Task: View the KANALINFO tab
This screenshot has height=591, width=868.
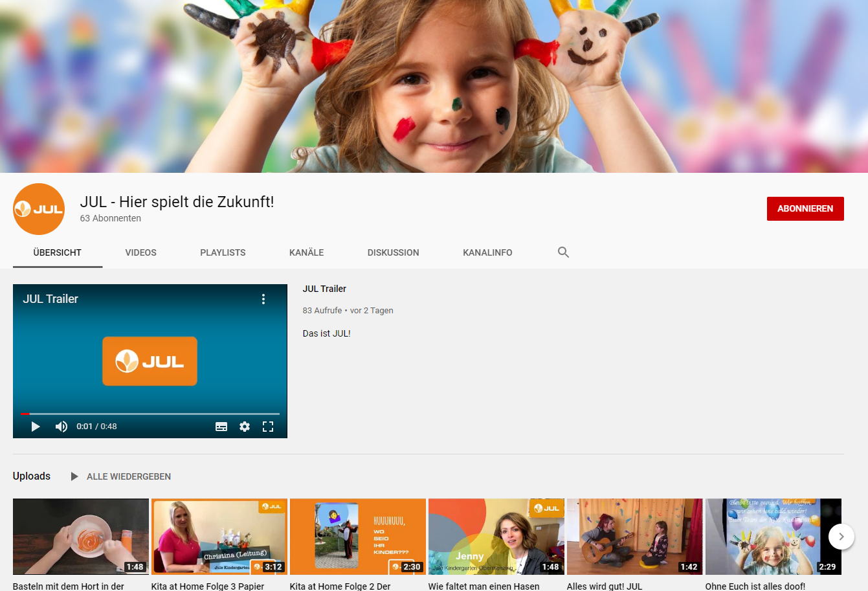Action: (487, 252)
